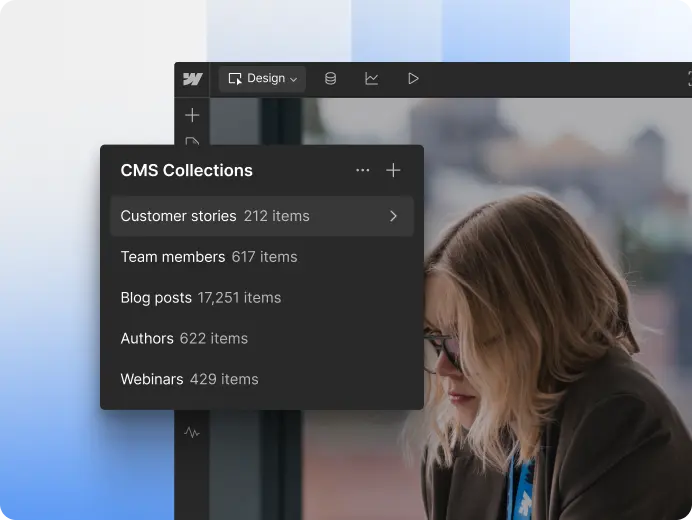The height and width of the screenshot is (520, 692).
Task: Open the Webinars collection
Action: pyautogui.click(x=262, y=379)
